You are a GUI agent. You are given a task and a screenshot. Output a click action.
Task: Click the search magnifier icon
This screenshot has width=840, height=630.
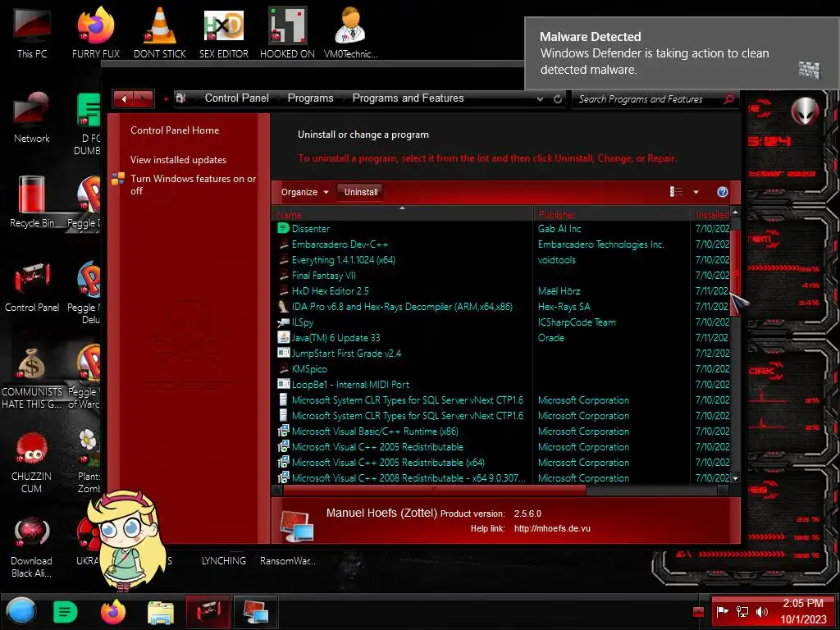(x=728, y=98)
